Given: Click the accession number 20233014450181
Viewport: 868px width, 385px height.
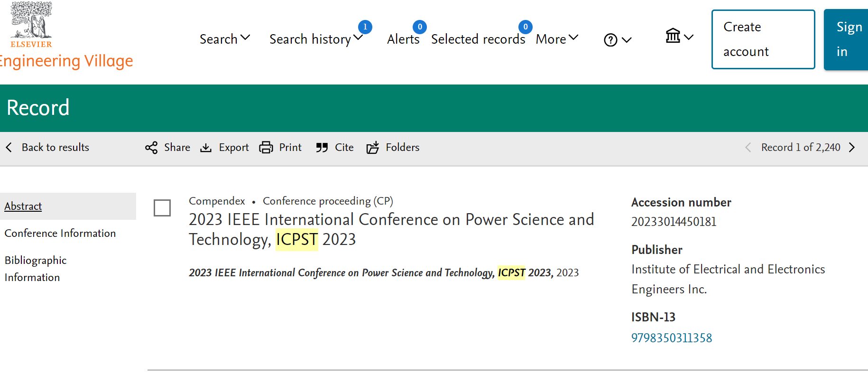Looking at the screenshot, I should pos(674,222).
